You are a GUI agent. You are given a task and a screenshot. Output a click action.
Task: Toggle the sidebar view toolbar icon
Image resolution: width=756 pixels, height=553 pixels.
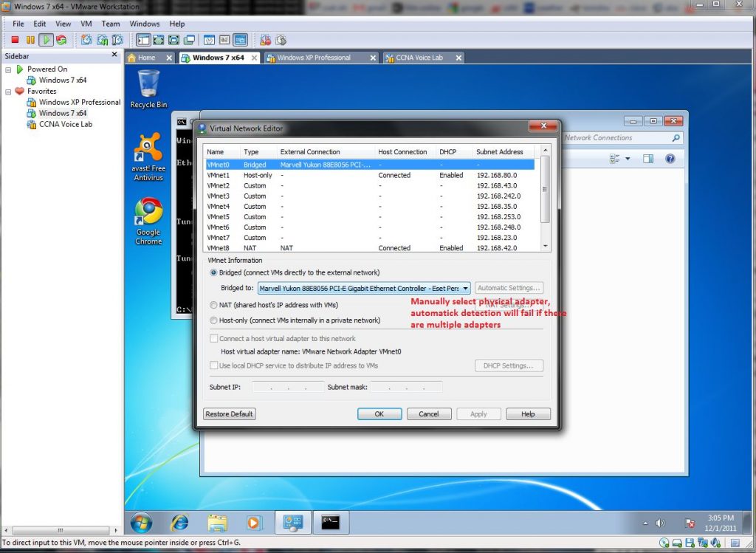(x=142, y=40)
